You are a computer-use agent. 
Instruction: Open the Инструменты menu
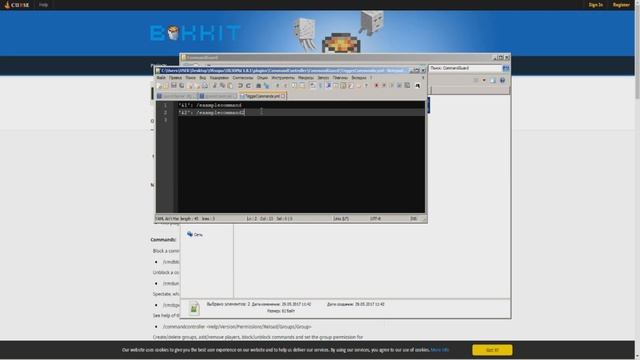pyautogui.click(x=283, y=78)
